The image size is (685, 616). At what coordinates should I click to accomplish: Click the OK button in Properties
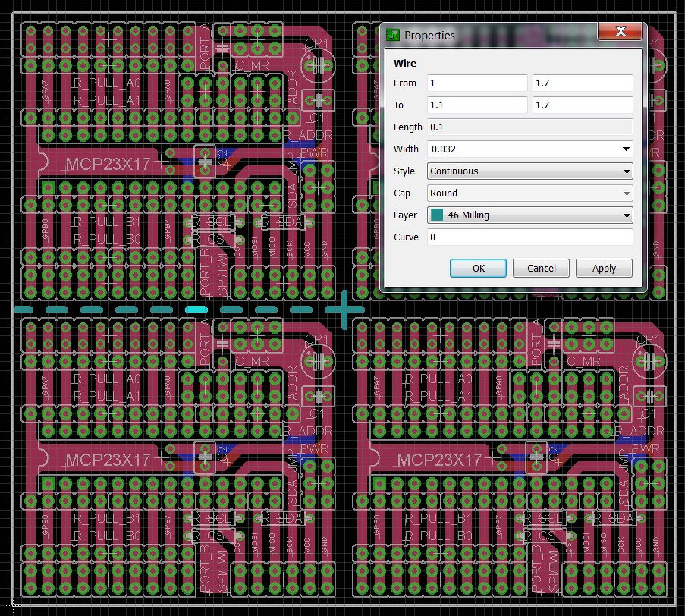(478, 269)
